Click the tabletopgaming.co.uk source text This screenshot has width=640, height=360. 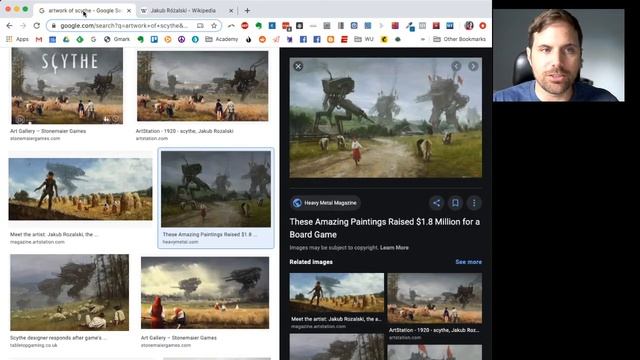pos(33,345)
